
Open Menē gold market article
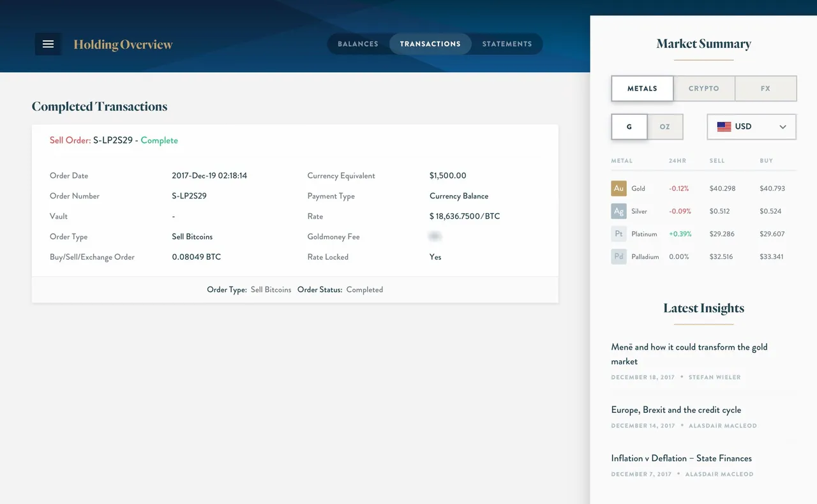pos(689,354)
